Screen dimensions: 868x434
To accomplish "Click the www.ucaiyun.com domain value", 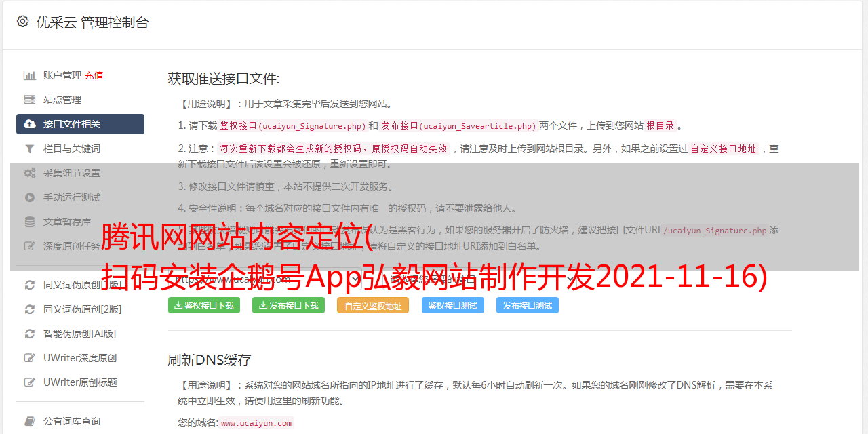I will [256, 422].
